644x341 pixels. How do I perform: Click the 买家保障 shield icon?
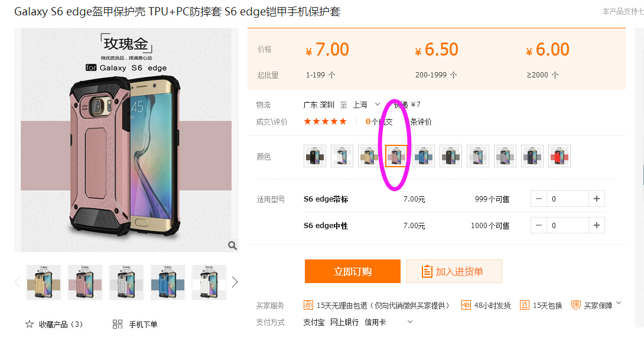576,305
